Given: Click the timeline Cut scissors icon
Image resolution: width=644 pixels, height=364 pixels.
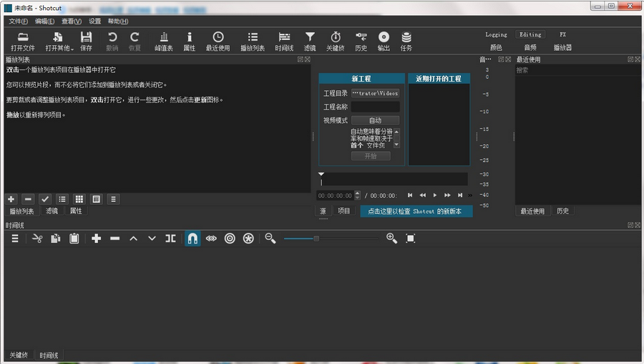Looking at the screenshot, I should click(37, 239).
